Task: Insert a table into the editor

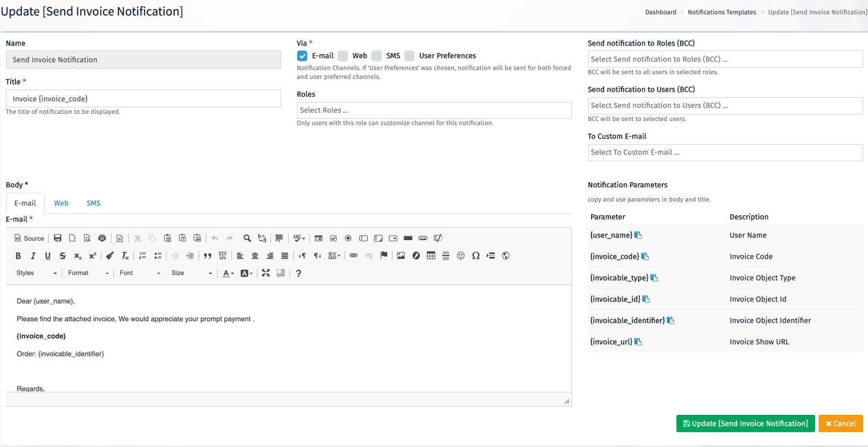Action: point(431,256)
